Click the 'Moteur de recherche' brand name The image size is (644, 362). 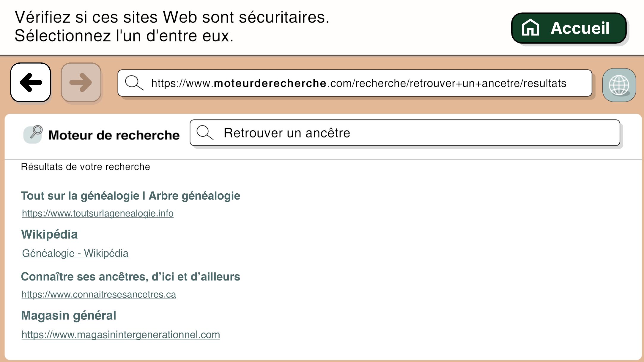pyautogui.click(x=114, y=135)
